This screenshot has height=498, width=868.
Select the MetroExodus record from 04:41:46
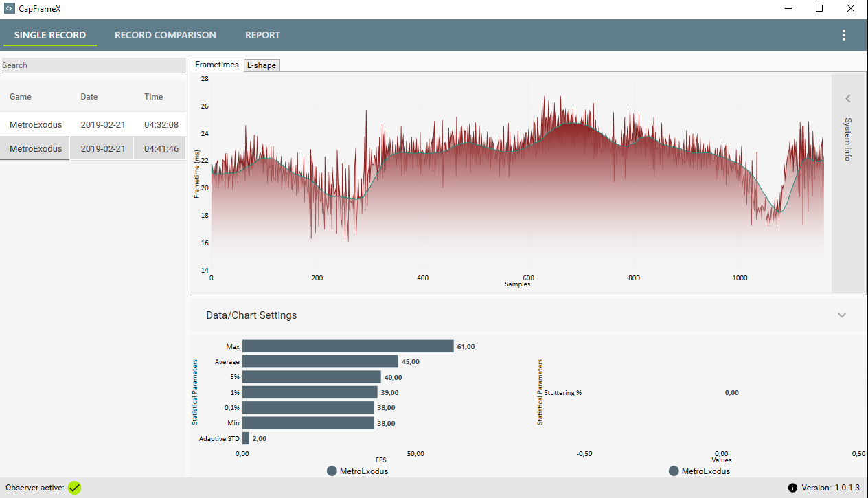click(x=93, y=148)
